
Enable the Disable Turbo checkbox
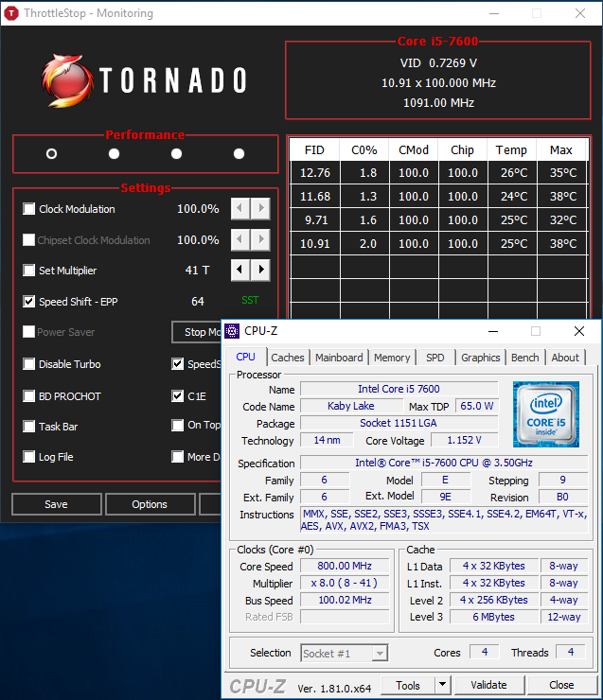(x=29, y=364)
